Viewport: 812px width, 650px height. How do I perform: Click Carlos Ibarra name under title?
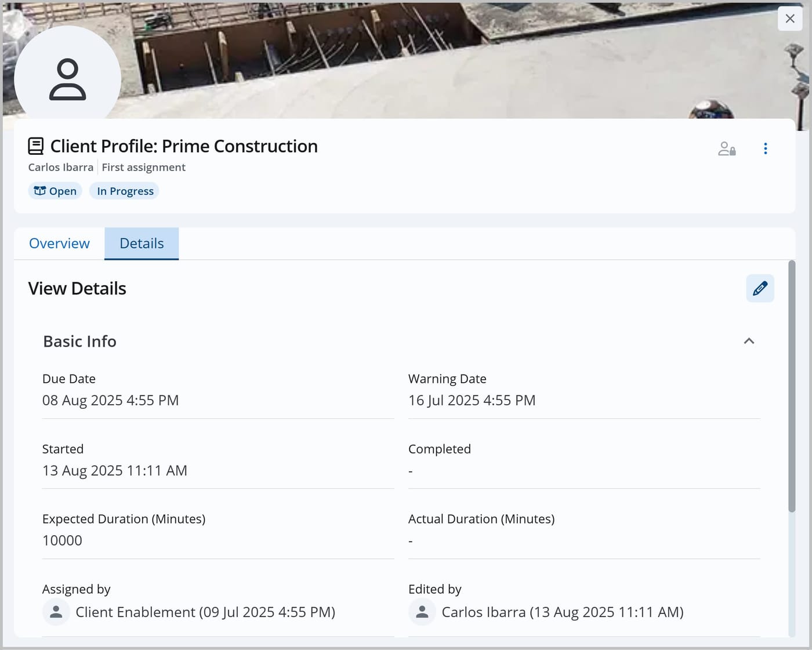[x=61, y=167]
